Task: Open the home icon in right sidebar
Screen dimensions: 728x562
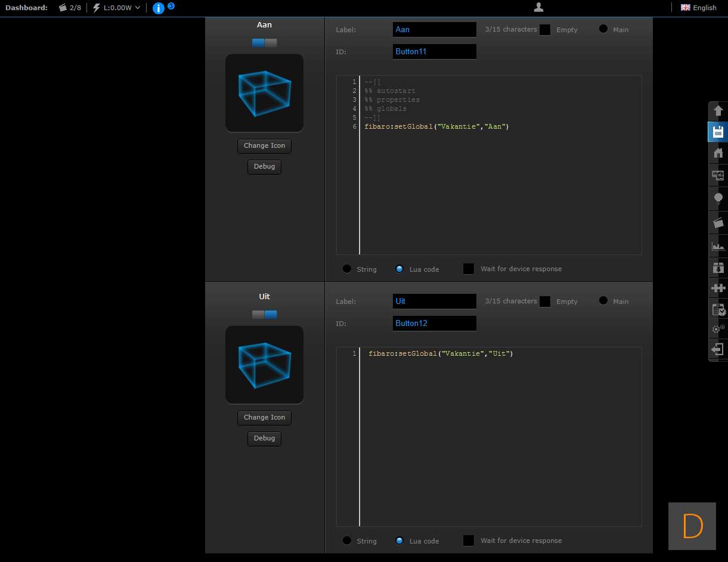Action: coord(718,153)
